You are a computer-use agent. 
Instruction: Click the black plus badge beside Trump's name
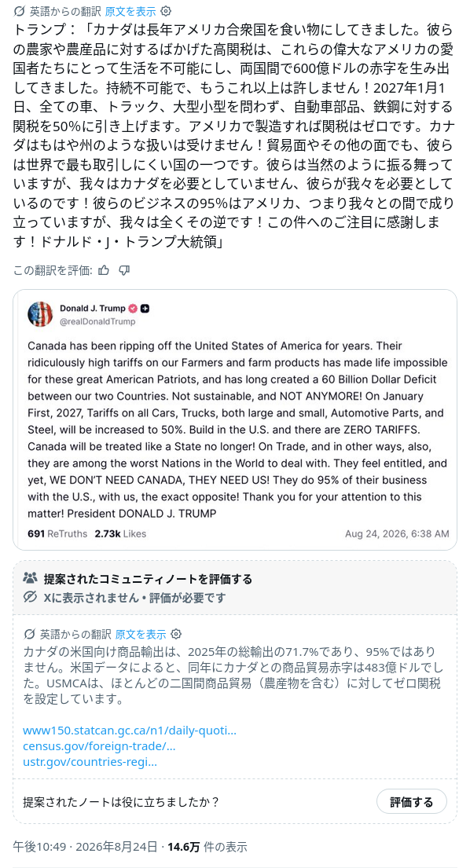coord(145,309)
